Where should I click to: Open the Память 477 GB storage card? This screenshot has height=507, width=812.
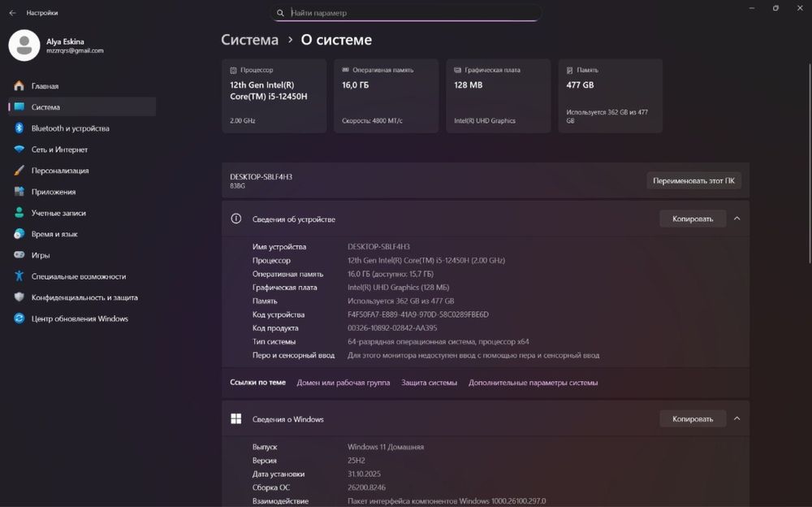[x=610, y=96]
